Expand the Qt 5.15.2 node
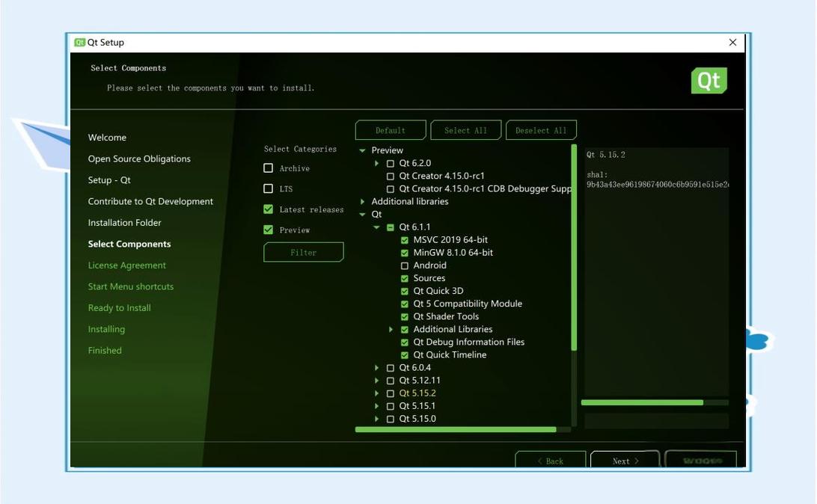 click(x=376, y=393)
